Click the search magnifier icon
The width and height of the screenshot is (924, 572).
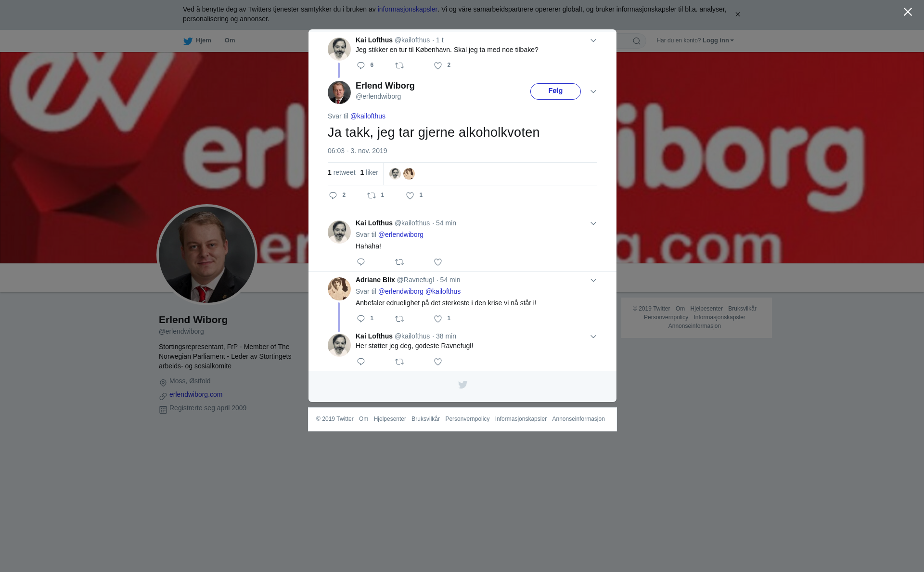tap(637, 41)
